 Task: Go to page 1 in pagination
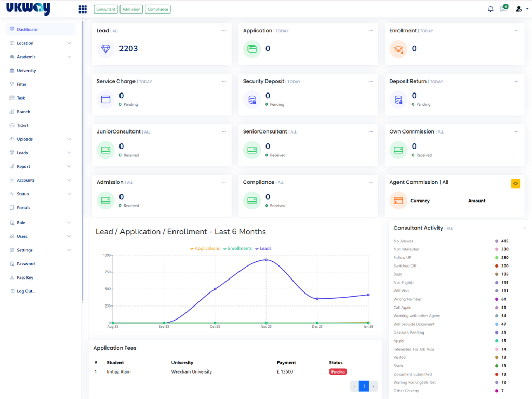364,386
